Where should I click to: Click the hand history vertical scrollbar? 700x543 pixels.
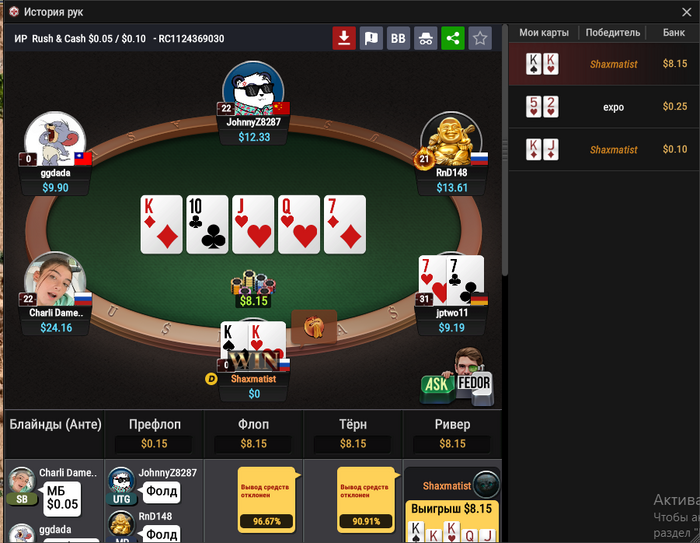pyautogui.click(x=505, y=150)
